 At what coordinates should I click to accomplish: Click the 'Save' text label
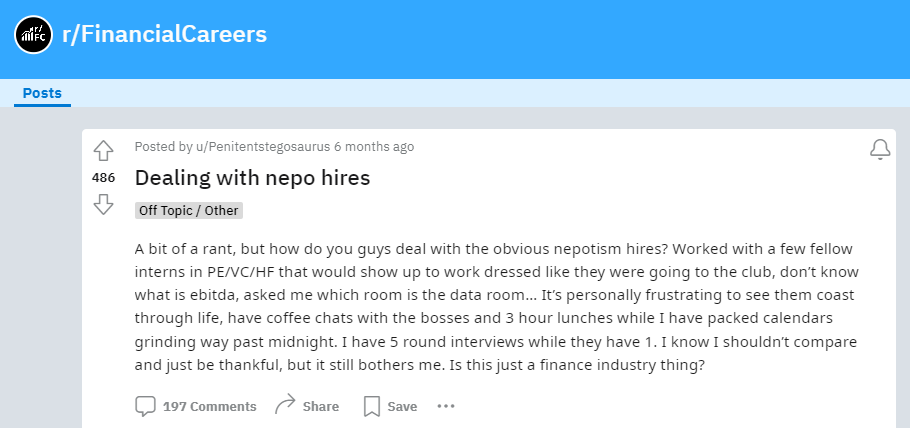pyautogui.click(x=402, y=407)
